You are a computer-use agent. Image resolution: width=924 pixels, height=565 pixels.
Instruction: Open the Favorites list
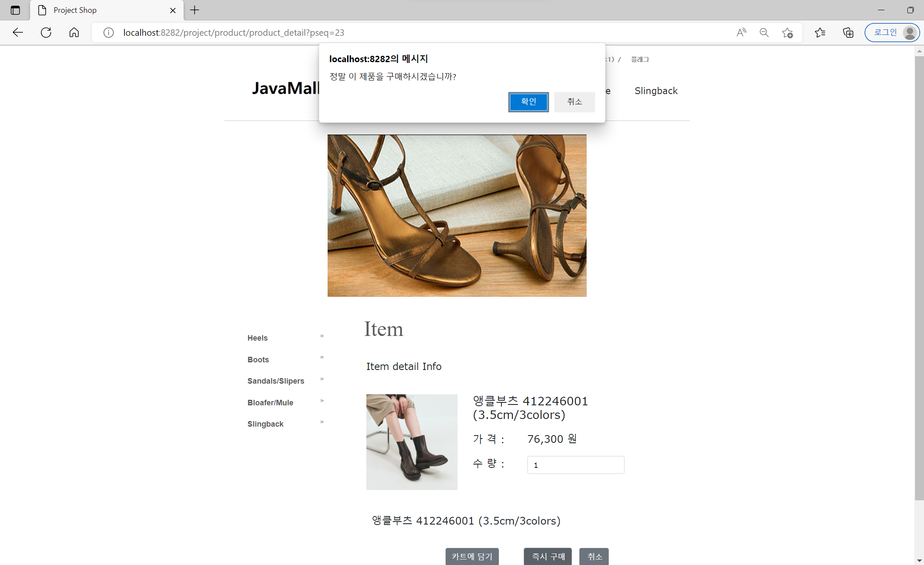(820, 32)
